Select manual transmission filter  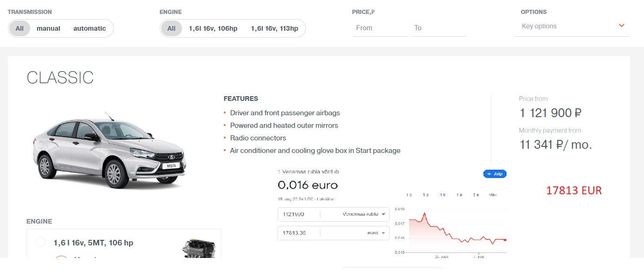point(48,28)
